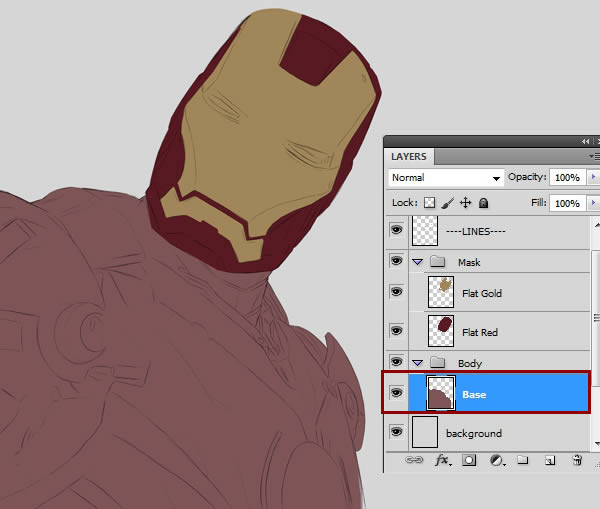Image resolution: width=600 pixels, height=509 pixels.
Task: Click the Mask group folder icon
Action: [437, 262]
